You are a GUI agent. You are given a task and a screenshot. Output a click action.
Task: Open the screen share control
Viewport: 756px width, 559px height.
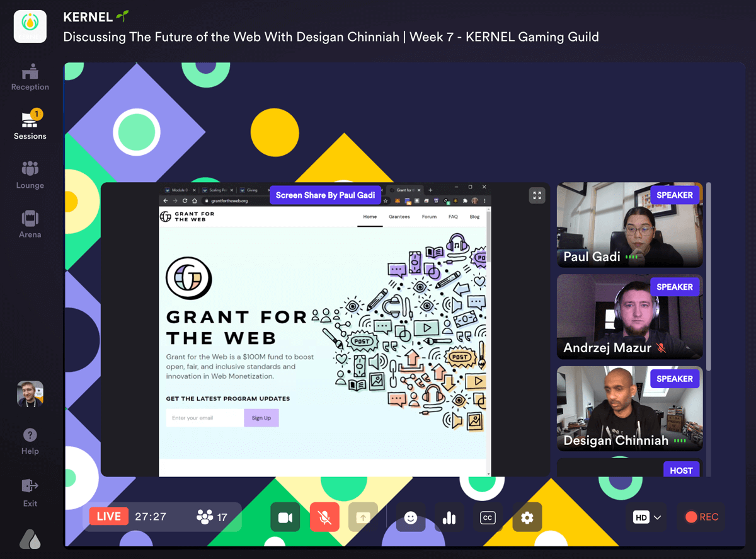363,517
